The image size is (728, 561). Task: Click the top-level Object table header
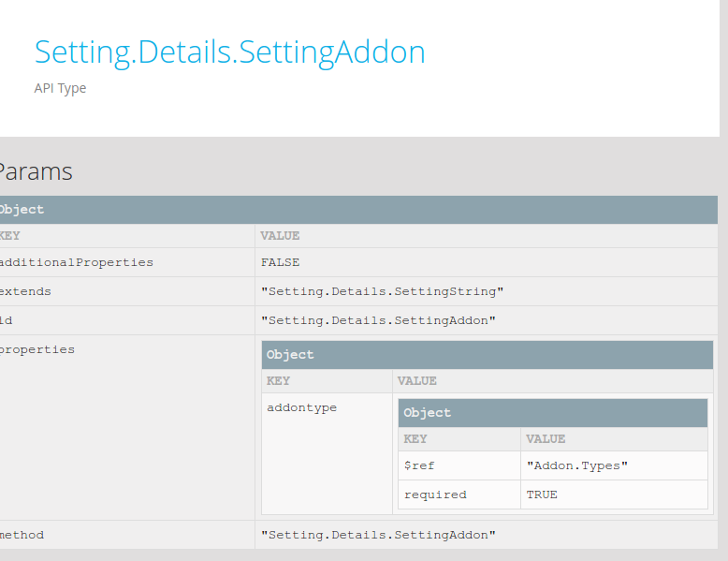(x=358, y=210)
